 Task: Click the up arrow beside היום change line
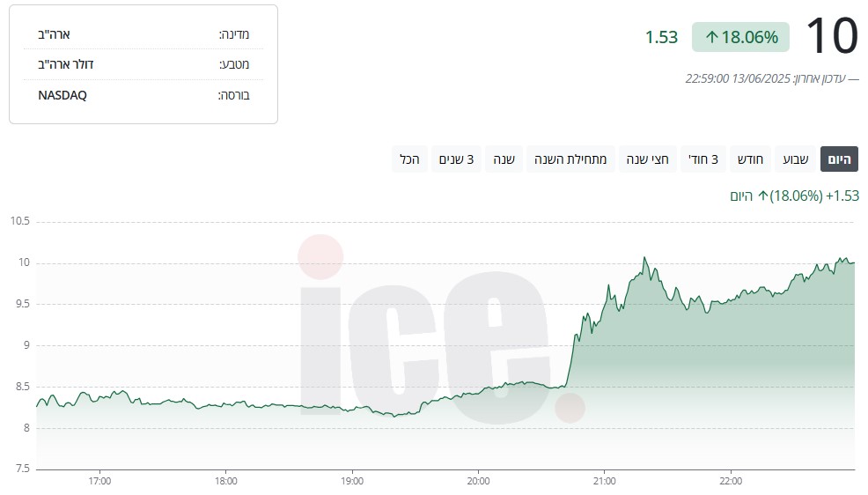[x=763, y=196]
